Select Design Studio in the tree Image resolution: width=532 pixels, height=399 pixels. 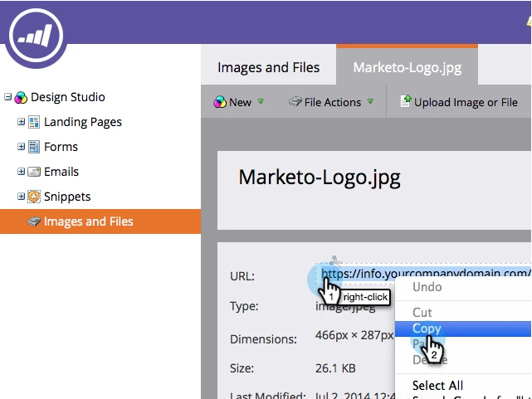(68, 97)
